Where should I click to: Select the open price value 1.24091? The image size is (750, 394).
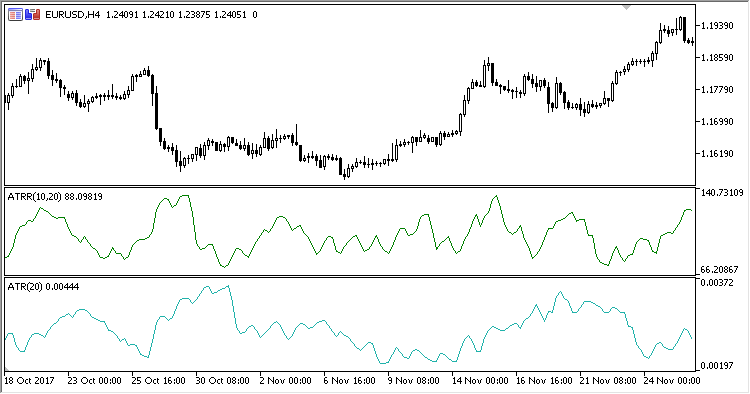pos(122,15)
